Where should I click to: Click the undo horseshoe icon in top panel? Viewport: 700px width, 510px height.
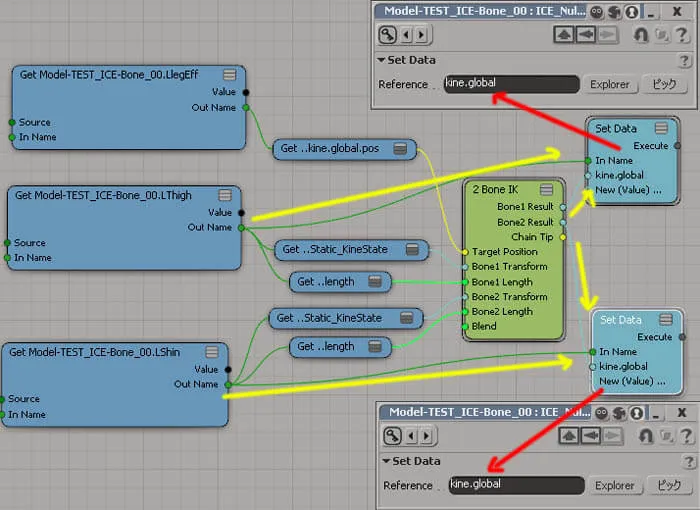tap(641, 34)
